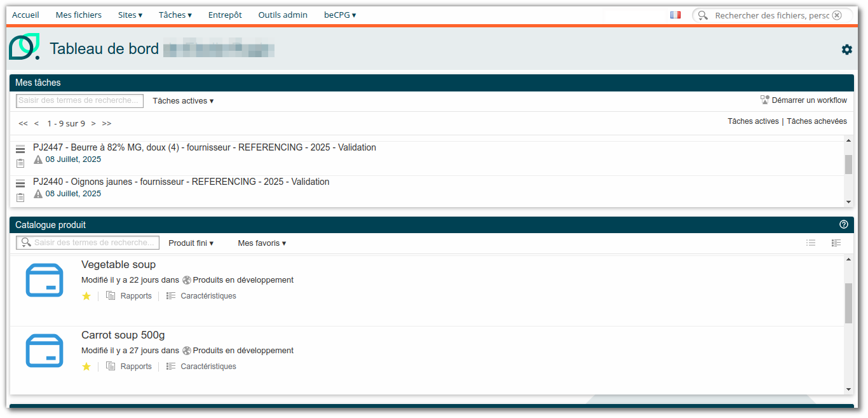Open the Produit fini dropdown
The height and width of the screenshot is (418, 868).
tap(190, 243)
